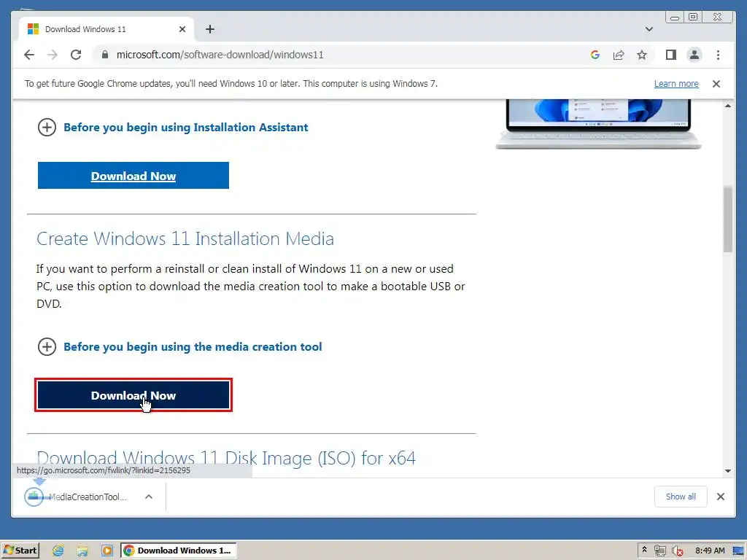Click the Surface laptop image
This screenshot has width=747, height=560.
coord(598,124)
